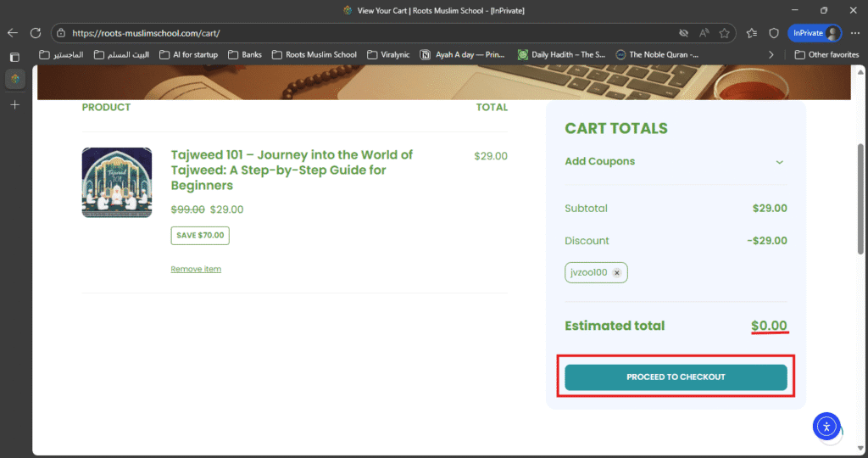This screenshot has height=458, width=868.
Task: Open a new tab with the plus icon
Action: 14,104
